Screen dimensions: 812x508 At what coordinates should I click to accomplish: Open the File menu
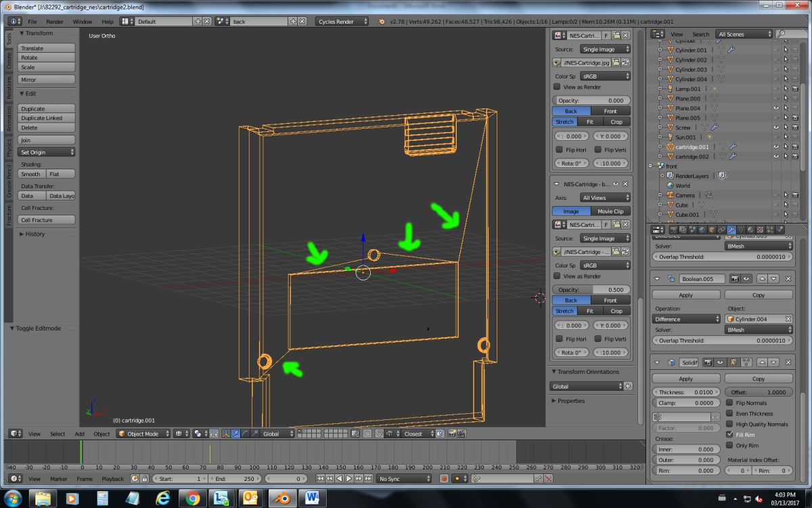32,22
